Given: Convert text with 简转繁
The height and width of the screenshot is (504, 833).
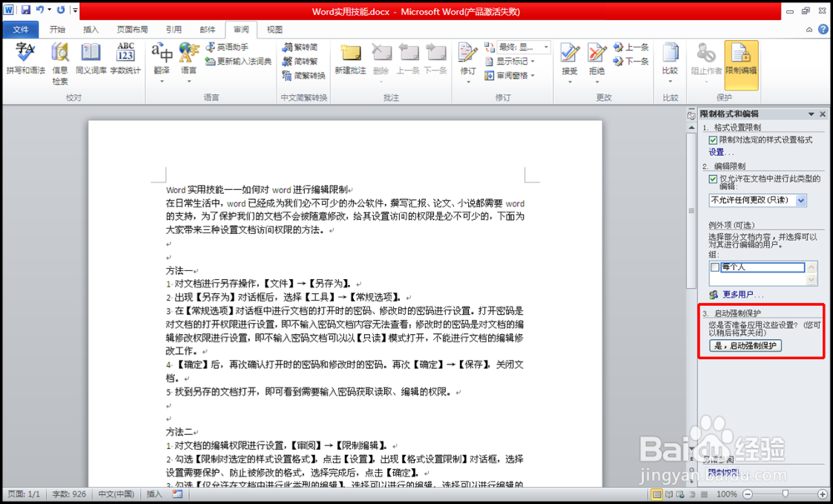Looking at the screenshot, I should (x=301, y=62).
